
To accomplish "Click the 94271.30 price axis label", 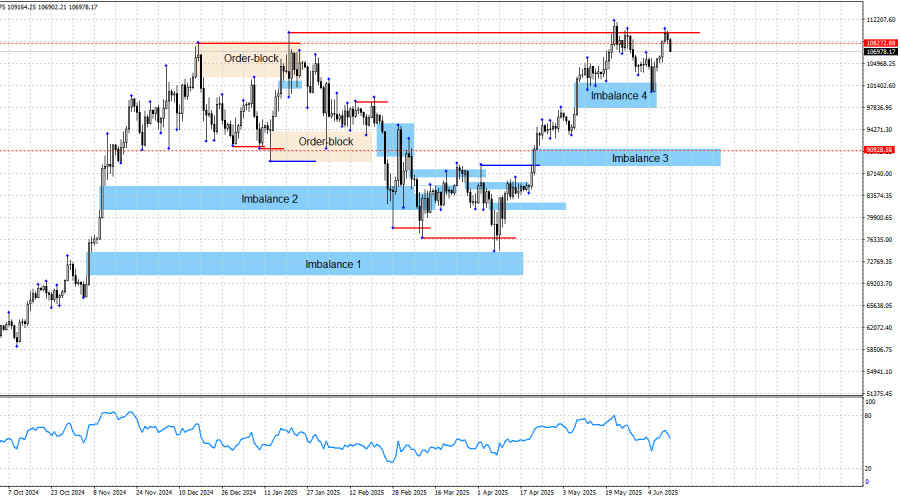I will (879, 130).
